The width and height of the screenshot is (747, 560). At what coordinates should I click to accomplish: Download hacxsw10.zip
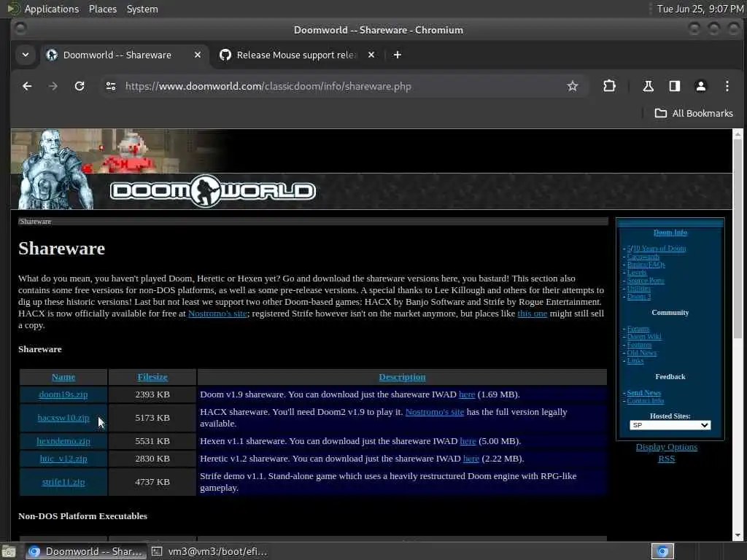coord(63,418)
